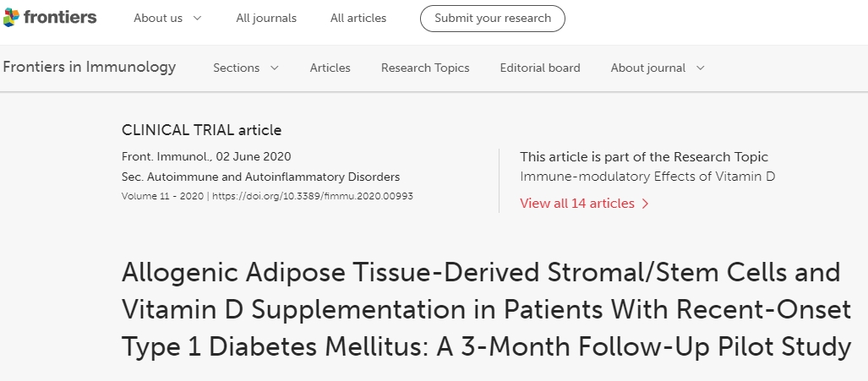Open the Research Topics tab
Screen dimensions: 868x381
[425, 68]
